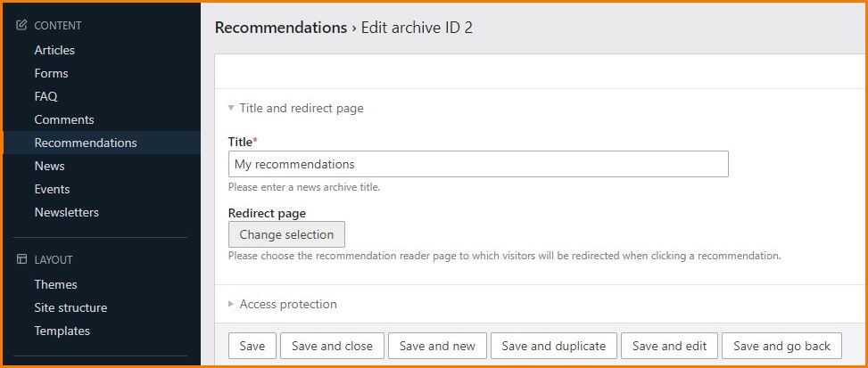Screen dimensions: 868x368
Task: Select Recommendations in the sidebar
Action: 86,143
